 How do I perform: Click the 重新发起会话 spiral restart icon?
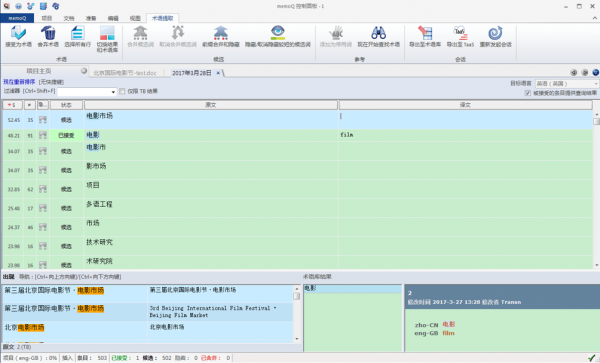[495, 33]
